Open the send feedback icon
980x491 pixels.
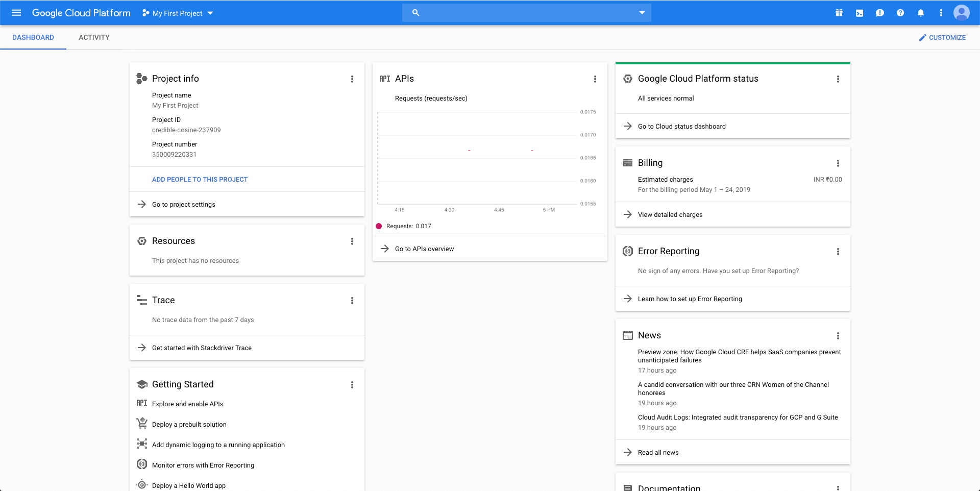coord(880,13)
